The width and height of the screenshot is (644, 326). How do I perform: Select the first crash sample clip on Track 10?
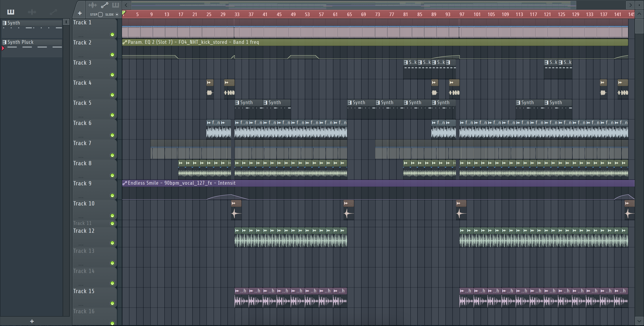pyautogui.click(x=236, y=210)
